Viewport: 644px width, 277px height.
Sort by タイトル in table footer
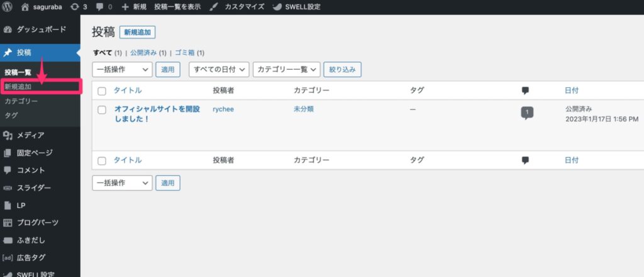point(128,160)
